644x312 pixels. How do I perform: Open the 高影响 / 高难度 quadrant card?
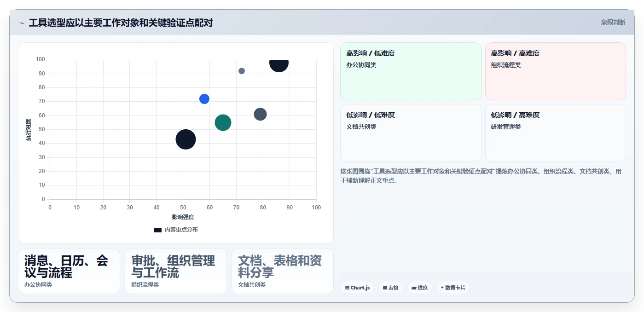pos(556,71)
